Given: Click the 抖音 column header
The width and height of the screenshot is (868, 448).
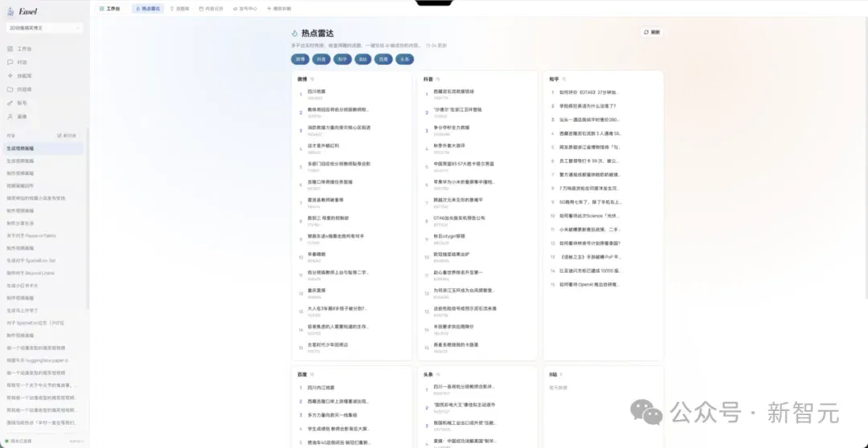Looking at the screenshot, I should tap(428, 79).
